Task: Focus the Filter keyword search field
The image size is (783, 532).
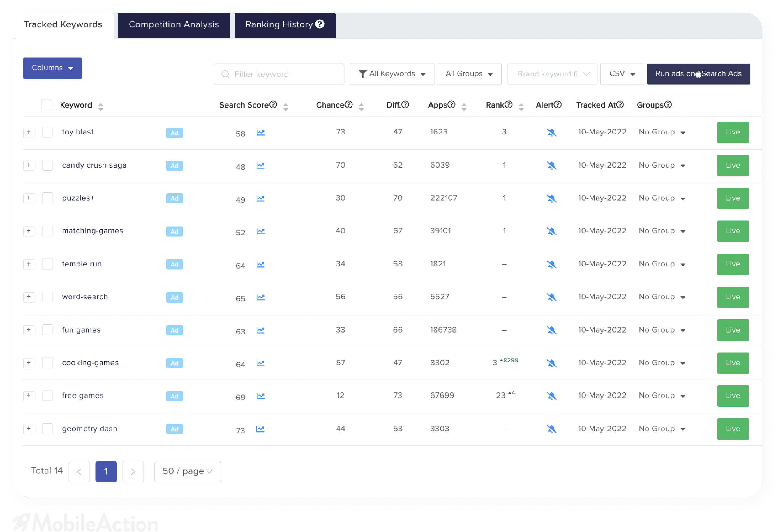Action: pyautogui.click(x=279, y=74)
